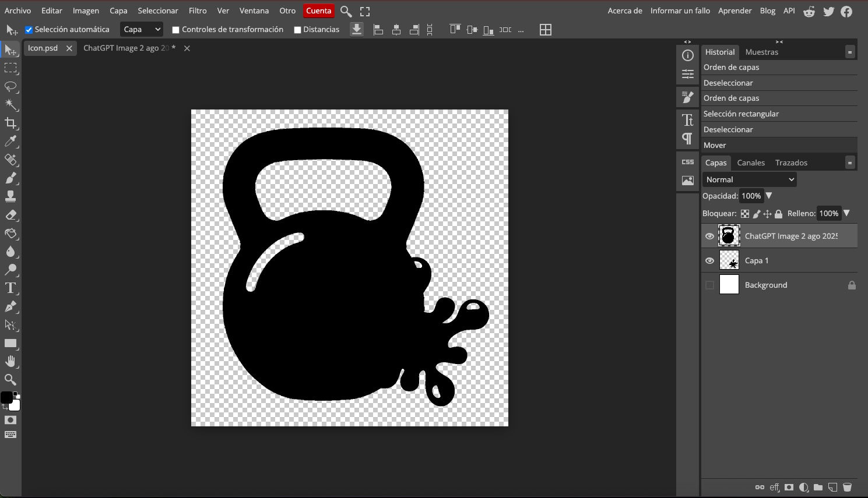Click the foreground color swatch
This screenshot has width=868, height=498.
[x=7, y=397]
